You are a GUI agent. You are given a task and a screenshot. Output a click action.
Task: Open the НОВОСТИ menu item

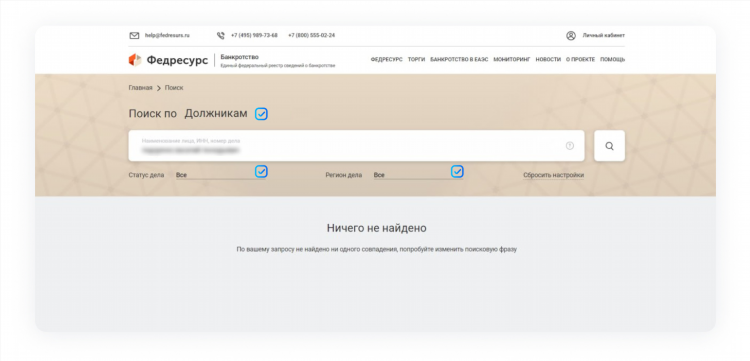[548, 60]
